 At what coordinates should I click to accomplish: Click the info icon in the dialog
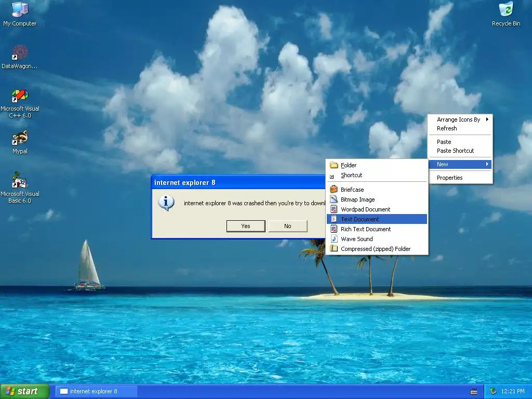(166, 203)
